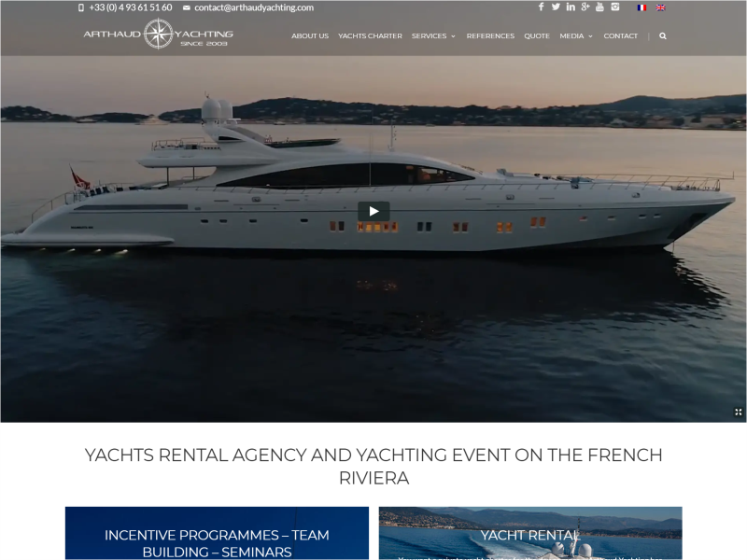
Task: Open the About Us menu item
Action: (x=310, y=35)
